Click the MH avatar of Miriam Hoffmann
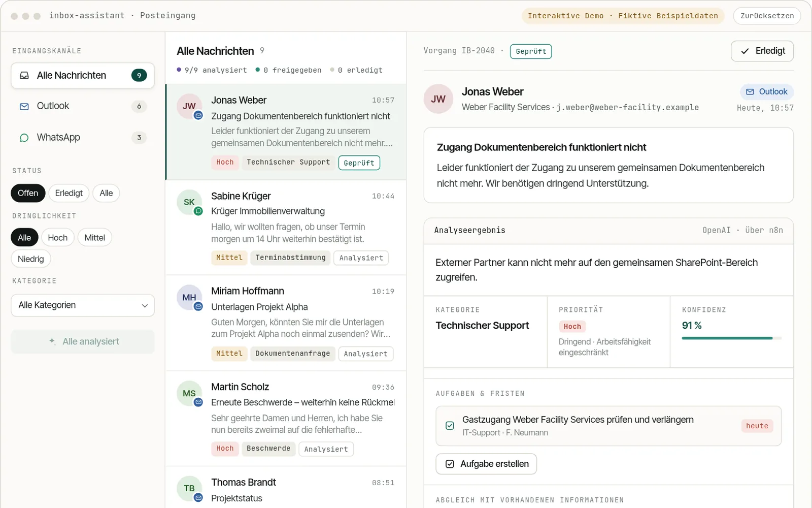Screen dimensions: 812x508 [189, 297]
